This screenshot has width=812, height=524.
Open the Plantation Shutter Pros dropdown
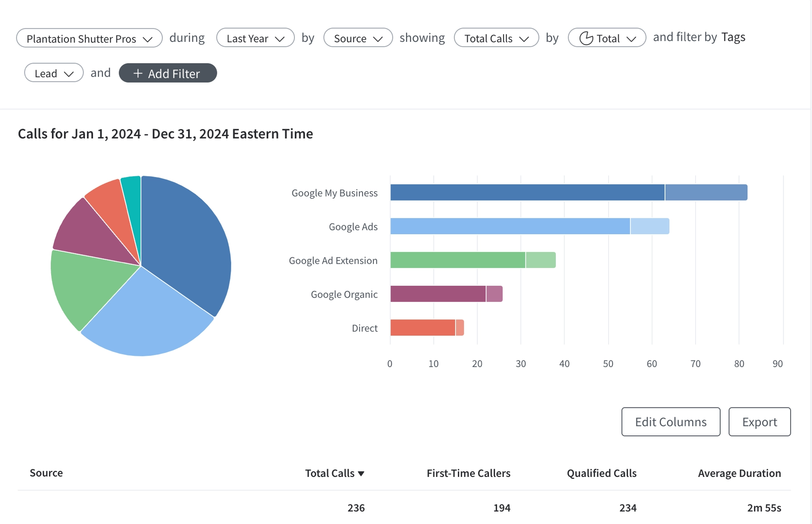click(x=89, y=39)
